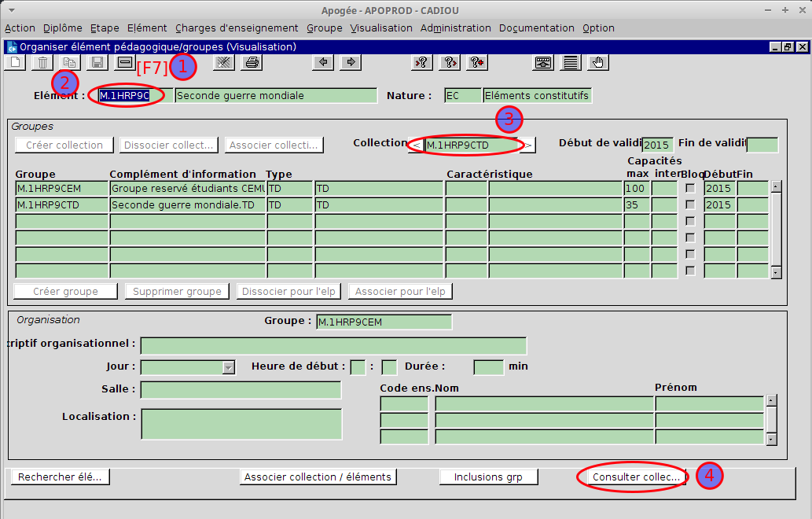Open the Groupe menu

(324, 28)
